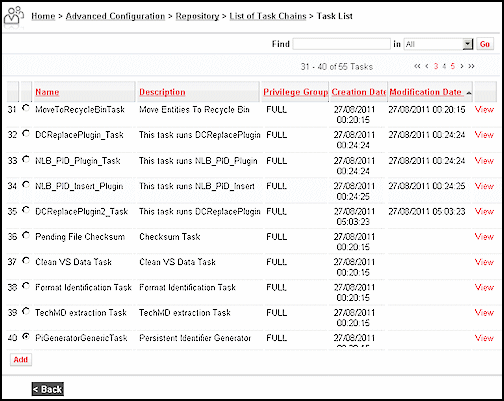This screenshot has height=401, width=504.
Task: Sort table by Creation Date column
Action: tap(359, 92)
